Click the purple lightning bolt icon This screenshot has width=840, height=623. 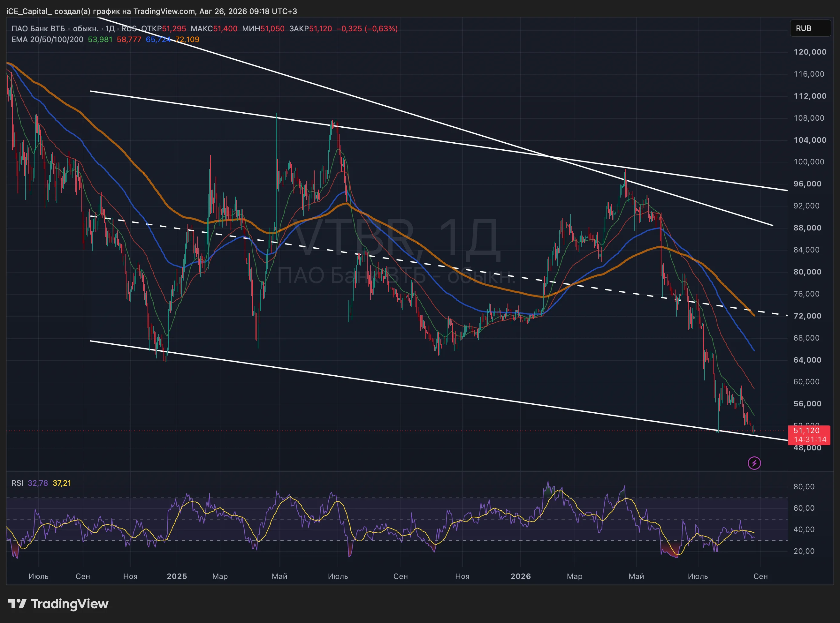coord(754,463)
